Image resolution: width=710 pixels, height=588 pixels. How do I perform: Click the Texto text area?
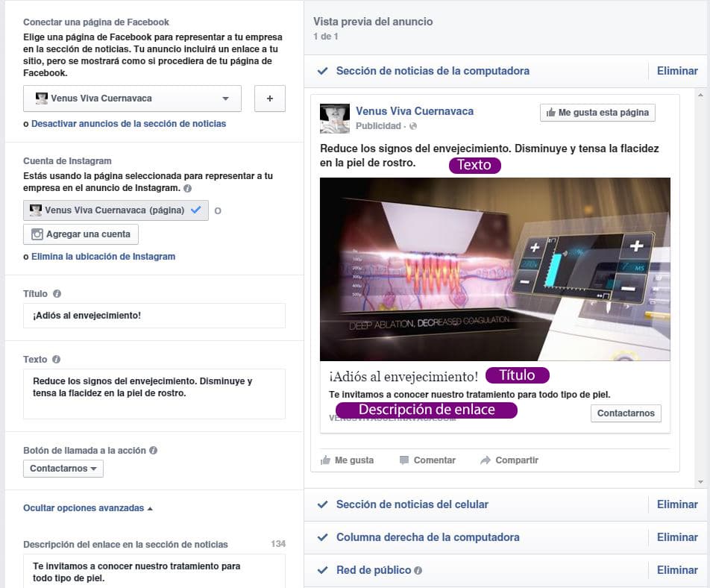(x=154, y=394)
